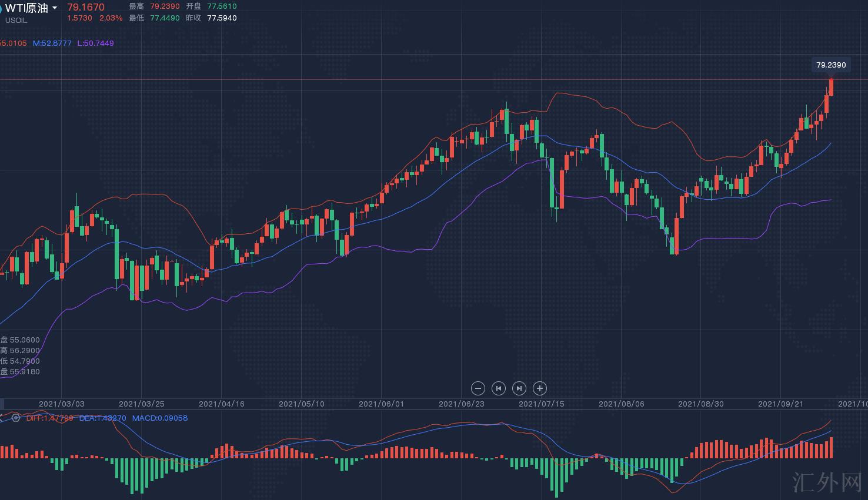The width and height of the screenshot is (868, 500).
Task: Click the 79.2390 price label tag
Action: (x=831, y=65)
